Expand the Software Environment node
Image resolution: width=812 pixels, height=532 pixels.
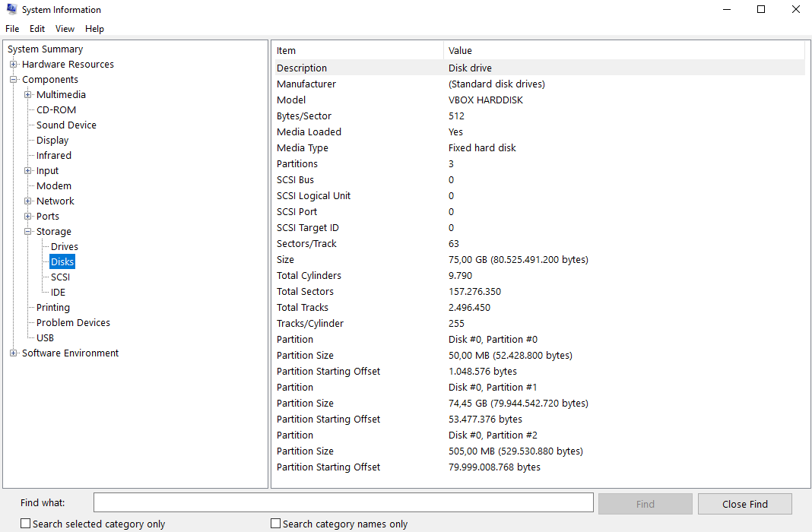tap(12, 353)
